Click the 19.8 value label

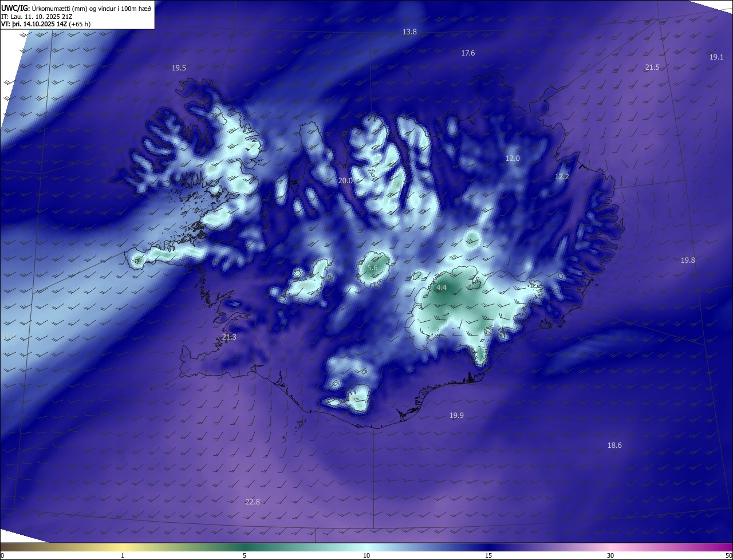688,261
